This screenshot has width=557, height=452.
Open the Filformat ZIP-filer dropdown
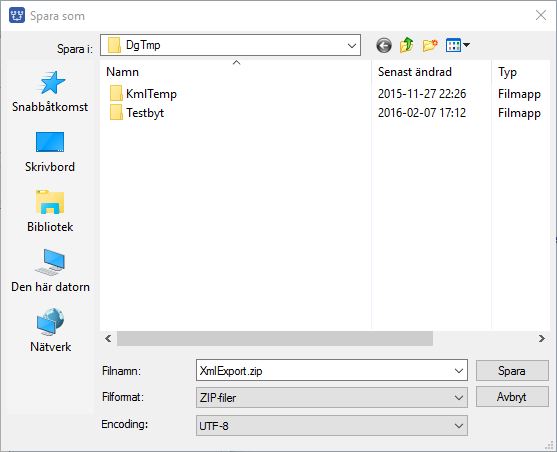click(331, 397)
